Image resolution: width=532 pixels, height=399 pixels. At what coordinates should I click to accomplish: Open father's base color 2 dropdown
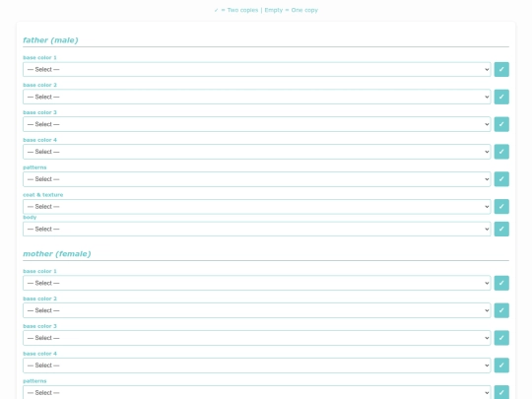[257, 97]
